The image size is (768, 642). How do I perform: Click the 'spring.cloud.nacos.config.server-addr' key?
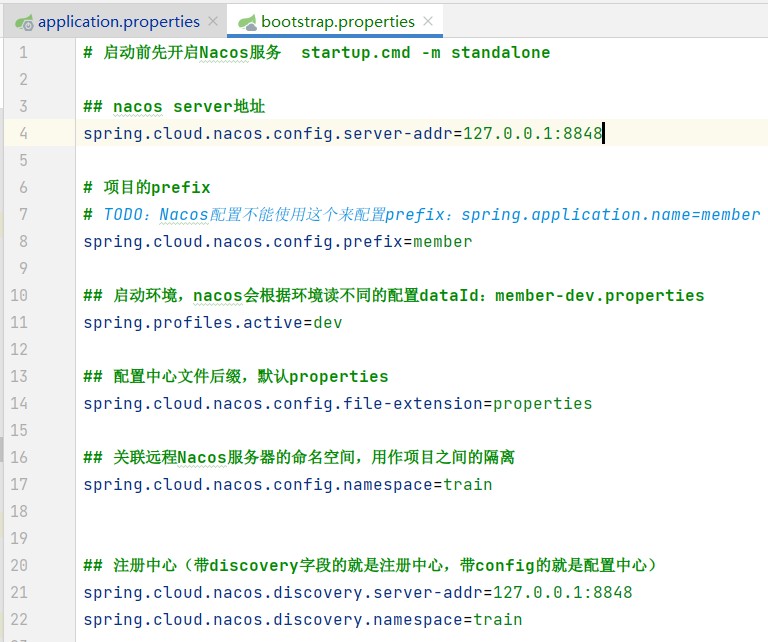click(x=268, y=133)
